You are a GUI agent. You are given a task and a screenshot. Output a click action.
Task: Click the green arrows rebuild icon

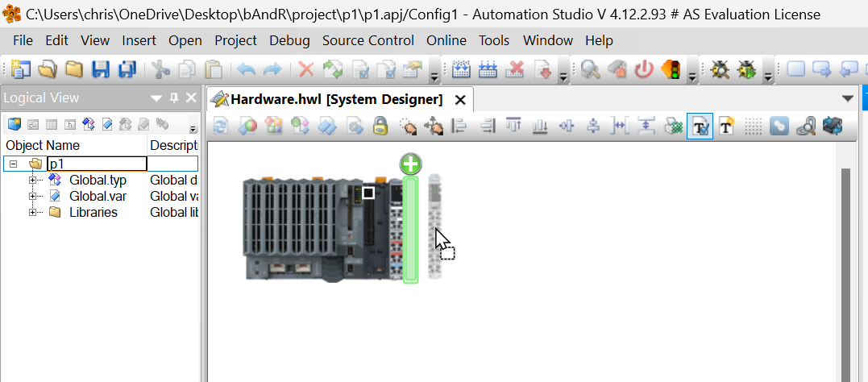pos(333,70)
